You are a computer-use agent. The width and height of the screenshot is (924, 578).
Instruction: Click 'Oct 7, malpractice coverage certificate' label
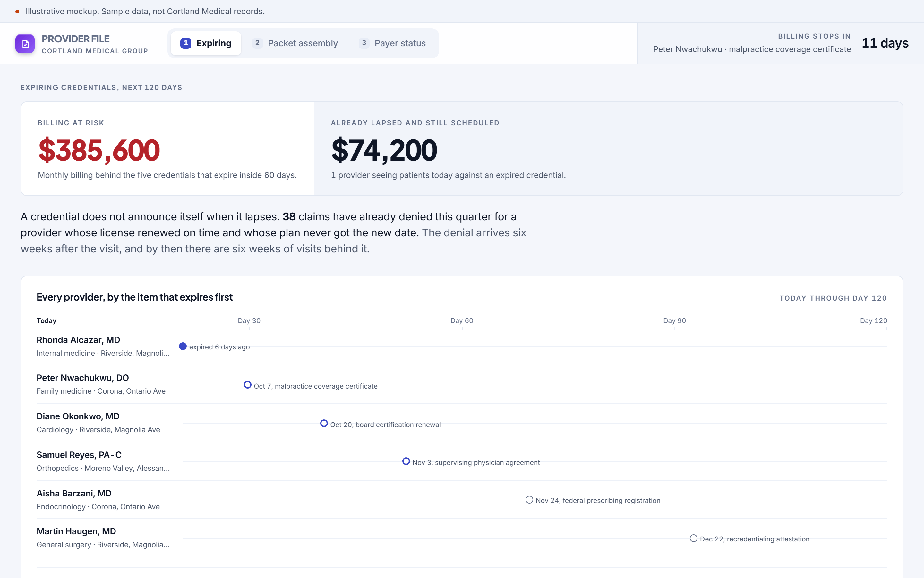[316, 386]
